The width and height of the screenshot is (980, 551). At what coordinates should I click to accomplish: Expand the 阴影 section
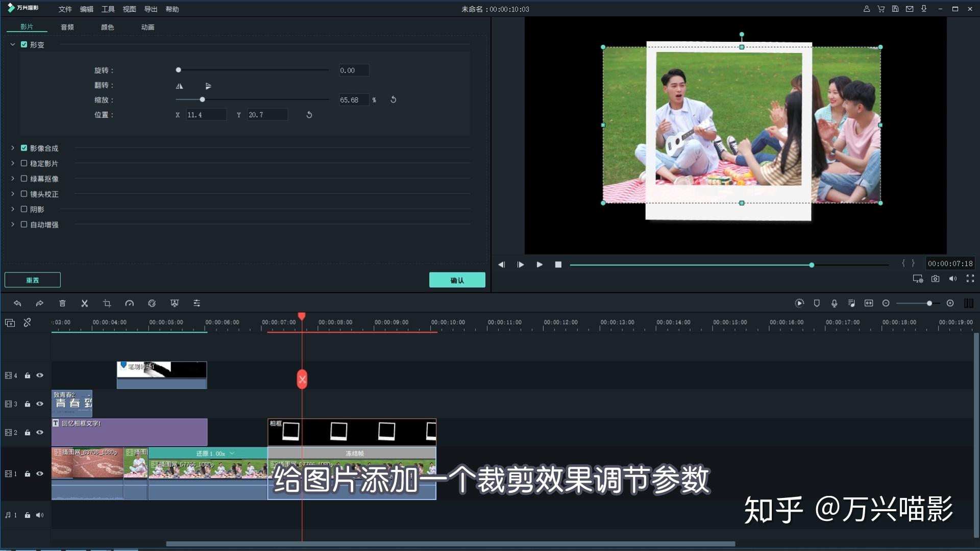[13, 209]
